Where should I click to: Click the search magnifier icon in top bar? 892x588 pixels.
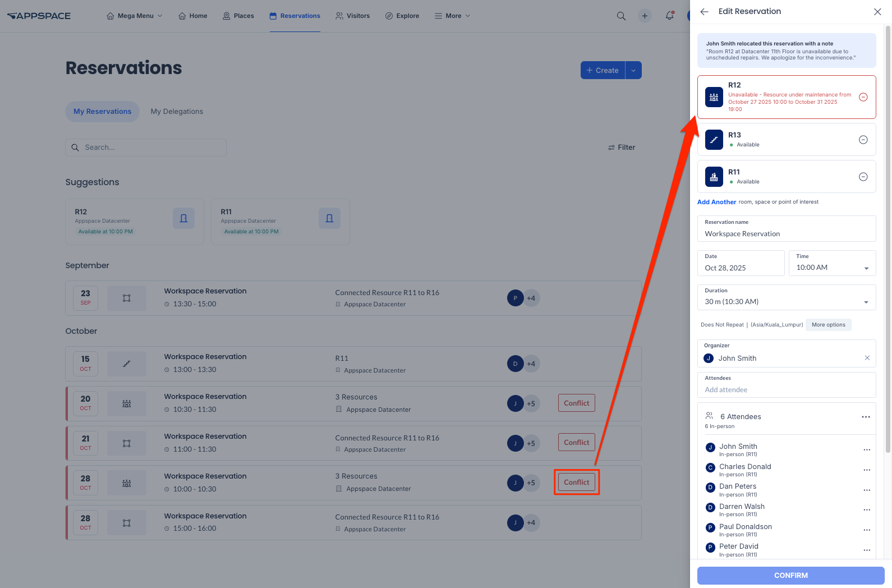click(621, 16)
